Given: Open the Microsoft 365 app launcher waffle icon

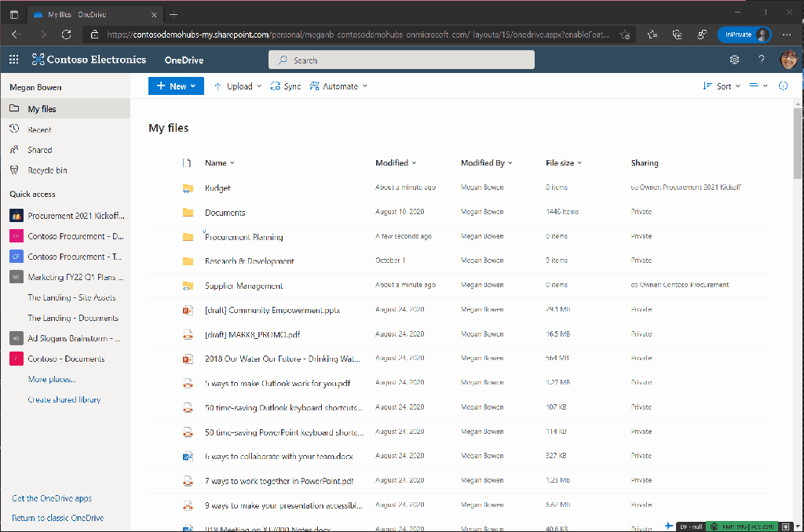Looking at the screenshot, I should click(13, 59).
